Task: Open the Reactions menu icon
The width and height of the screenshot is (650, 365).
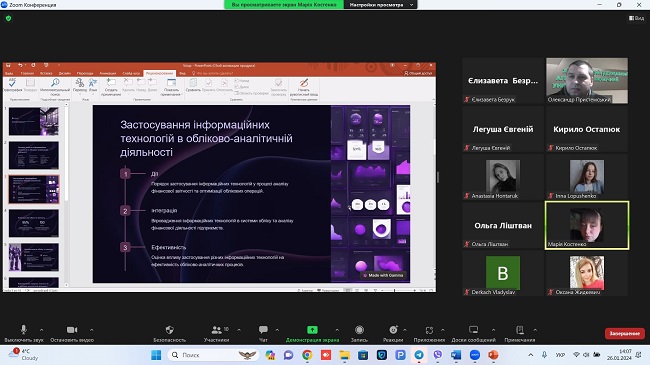Action: [393, 330]
